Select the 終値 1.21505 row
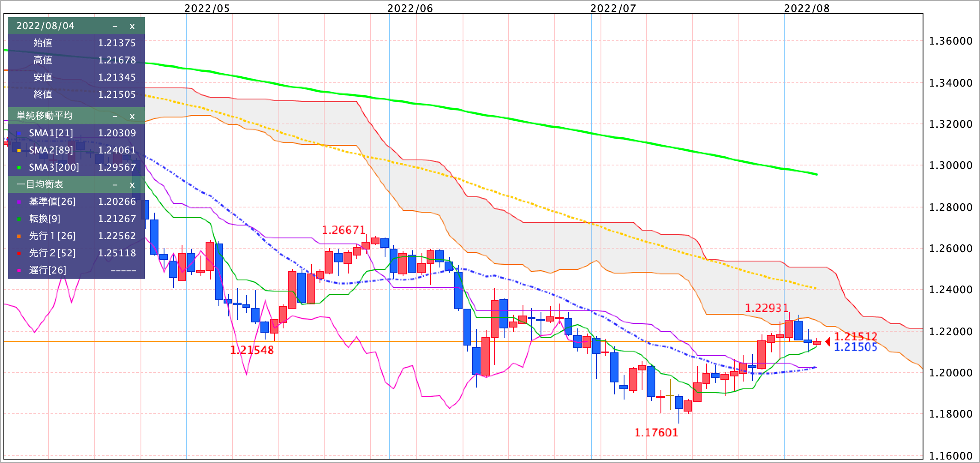 coord(76,94)
